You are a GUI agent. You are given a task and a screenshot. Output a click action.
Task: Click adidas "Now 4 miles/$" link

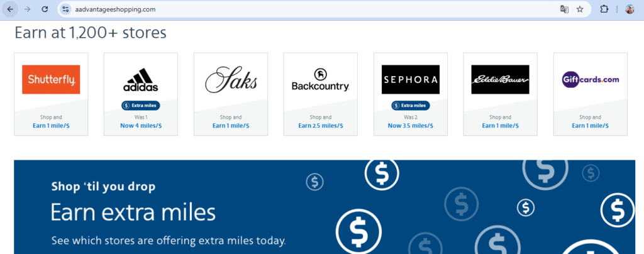point(141,126)
